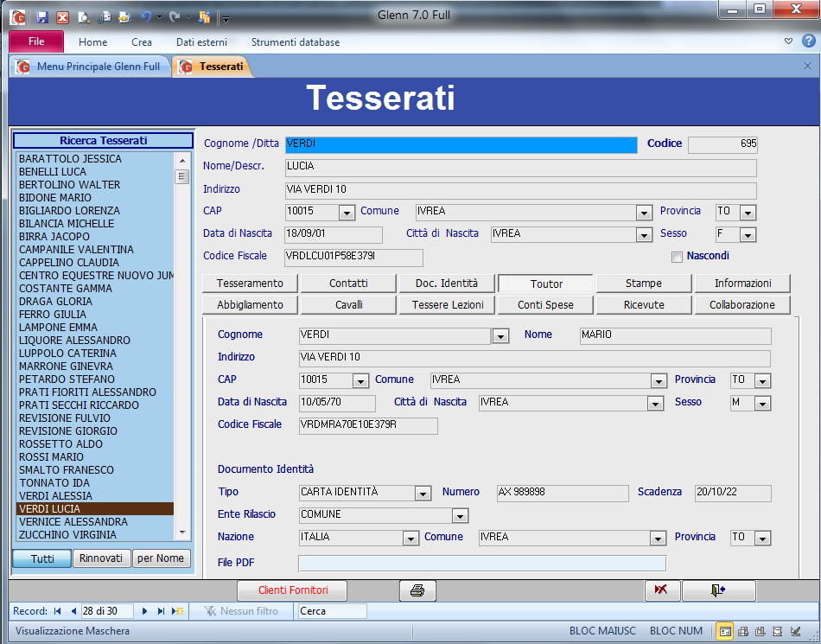Image resolution: width=821 pixels, height=644 pixels.
Task: Go to first record navigation arrow
Action: 58,611
